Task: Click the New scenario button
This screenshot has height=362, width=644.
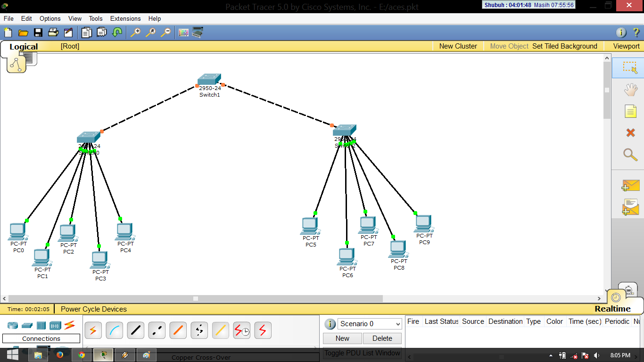Action: click(x=342, y=338)
